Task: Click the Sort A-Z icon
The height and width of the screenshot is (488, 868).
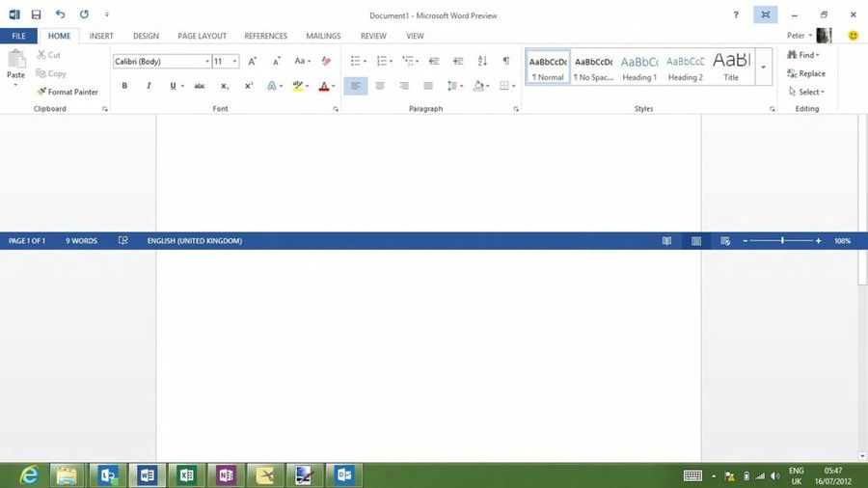Action: pos(482,61)
